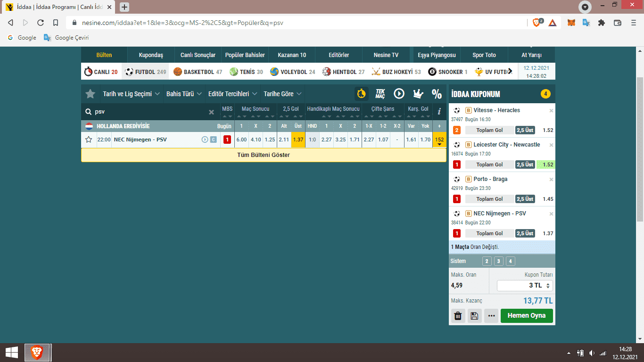Save the coupon with the floppy disk icon
The height and width of the screenshot is (362, 644).
point(475,316)
